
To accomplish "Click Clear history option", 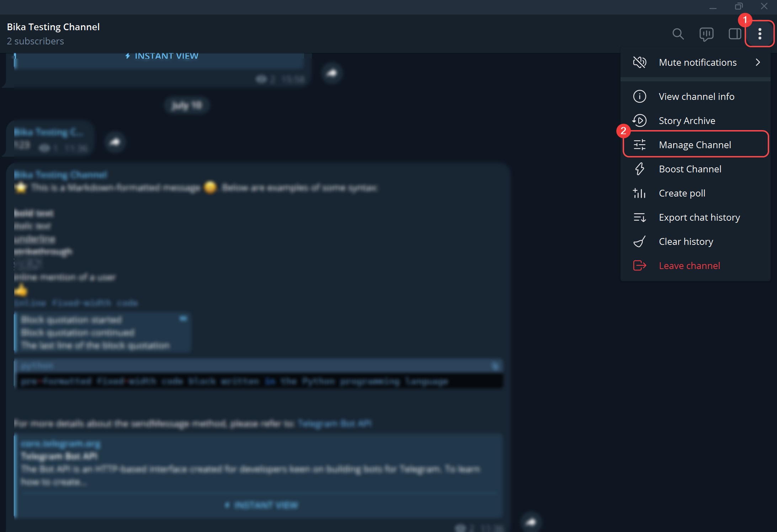I will (686, 241).
